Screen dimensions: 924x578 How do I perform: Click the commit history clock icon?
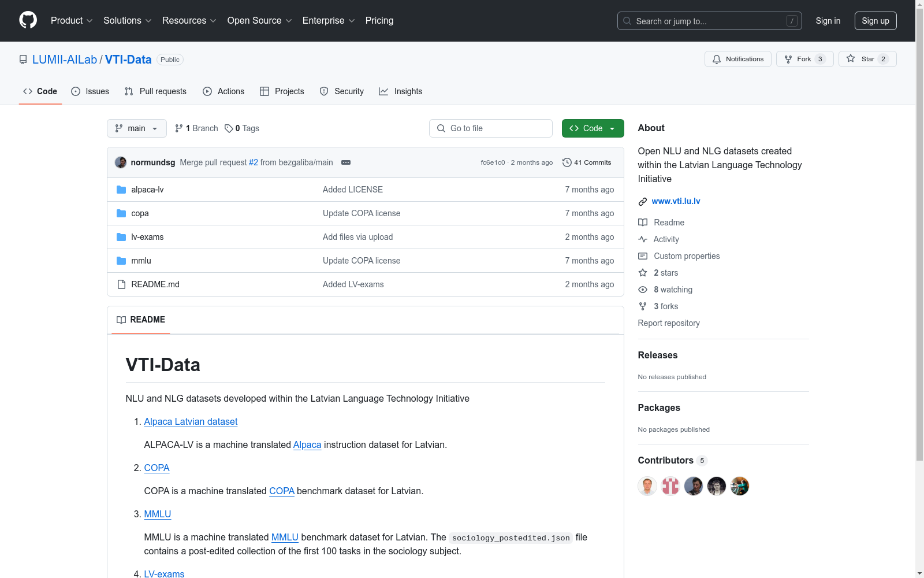[567, 162]
